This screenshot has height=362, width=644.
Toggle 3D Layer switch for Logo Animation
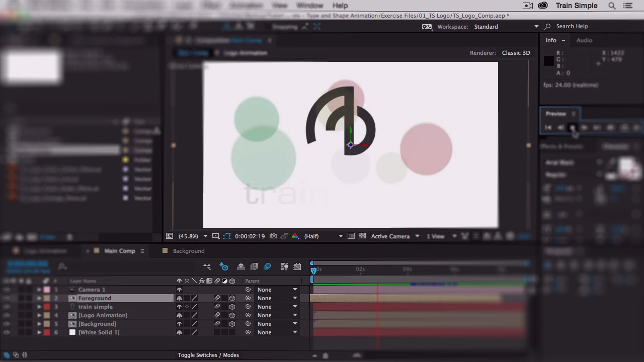tap(232, 315)
